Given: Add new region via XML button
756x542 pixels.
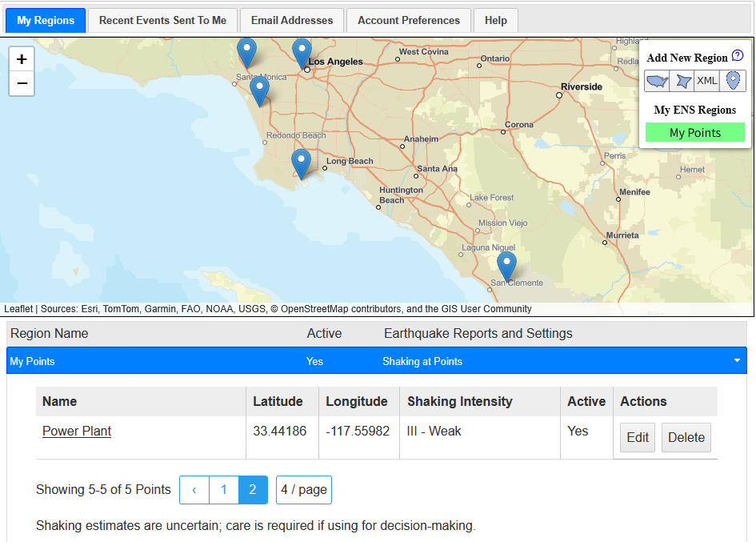Looking at the screenshot, I should 707,81.
